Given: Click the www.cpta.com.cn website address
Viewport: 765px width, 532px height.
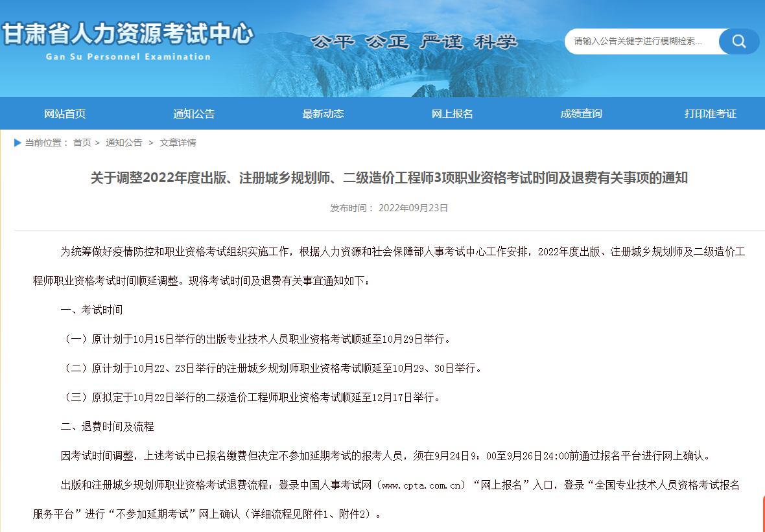Looking at the screenshot, I should click(x=422, y=485).
